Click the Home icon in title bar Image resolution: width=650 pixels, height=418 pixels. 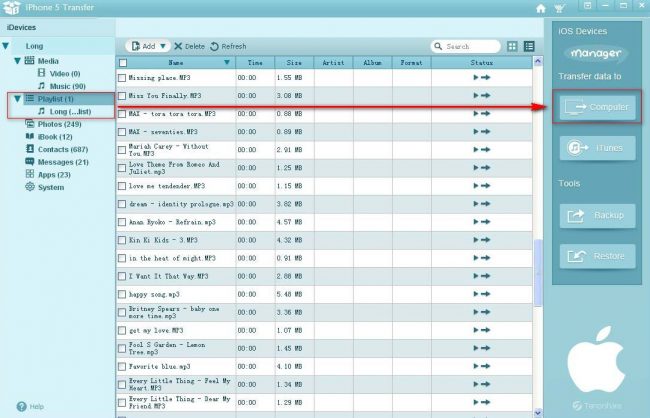pos(542,7)
